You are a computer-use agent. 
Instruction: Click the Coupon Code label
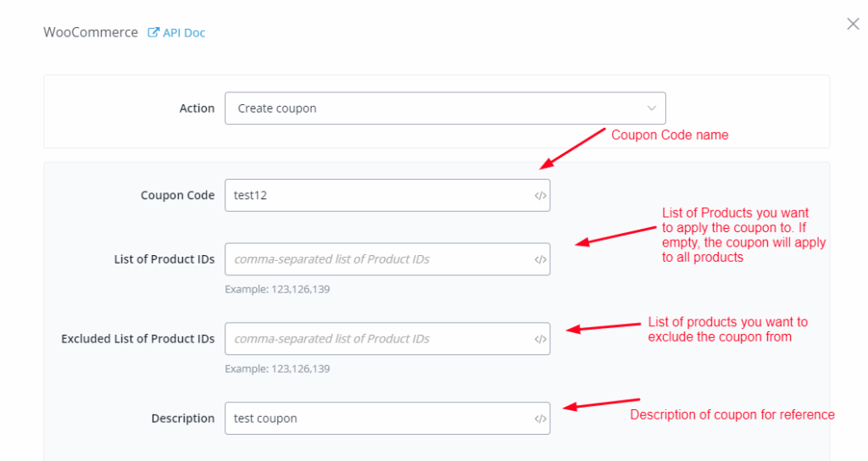pos(177,196)
